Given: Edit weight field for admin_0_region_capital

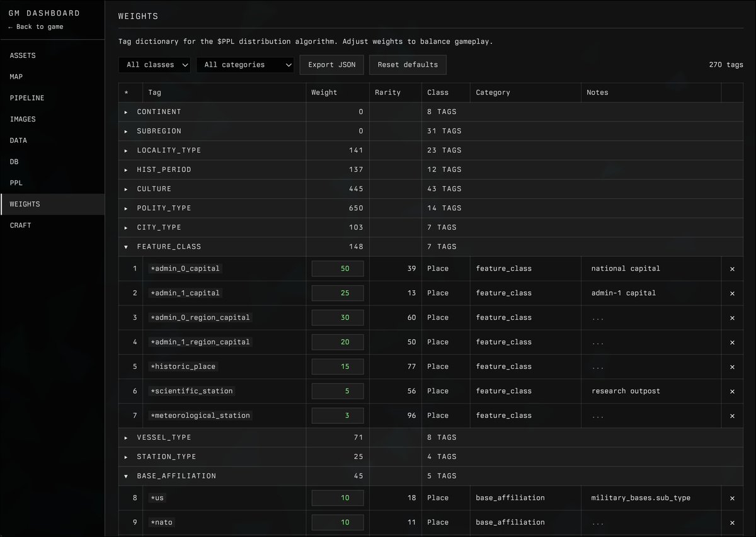Looking at the screenshot, I should (338, 318).
